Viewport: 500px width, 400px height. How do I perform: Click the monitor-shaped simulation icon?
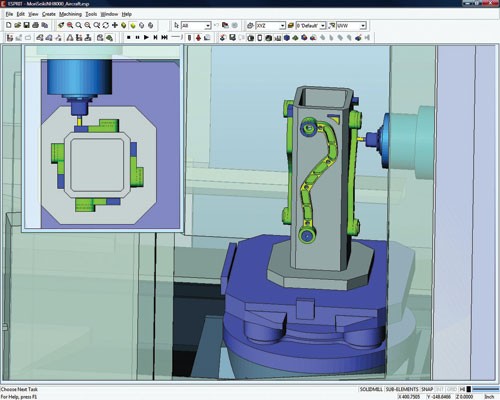(232, 38)
